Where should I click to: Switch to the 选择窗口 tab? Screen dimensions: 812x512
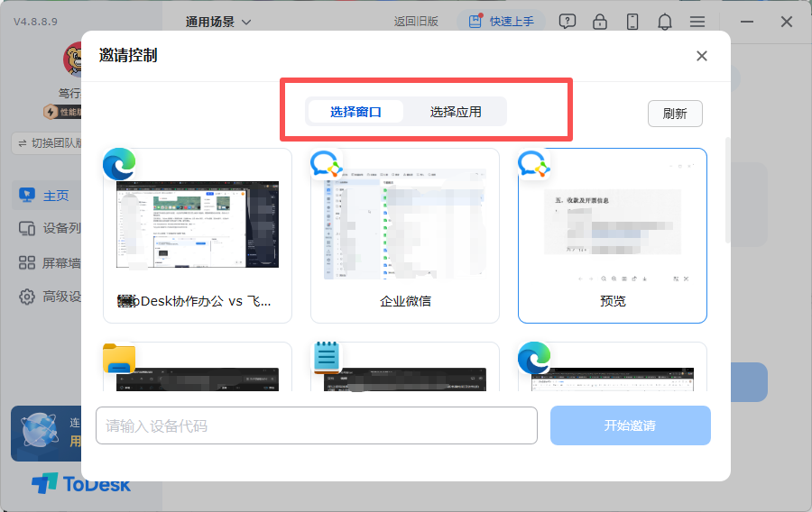coord(355,112)
